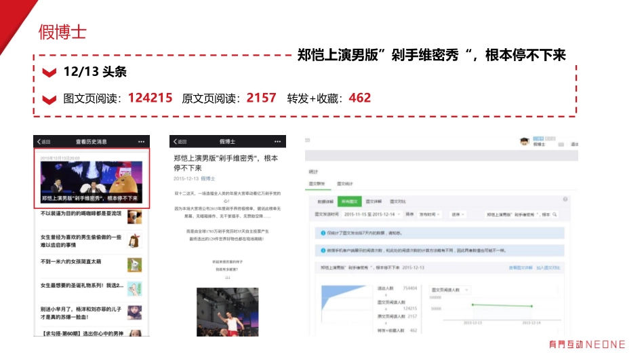
Task: Open article 女生曾经为喜欢的男生偷偷做的一些难以启齿的事情
Action: [81, 241]
